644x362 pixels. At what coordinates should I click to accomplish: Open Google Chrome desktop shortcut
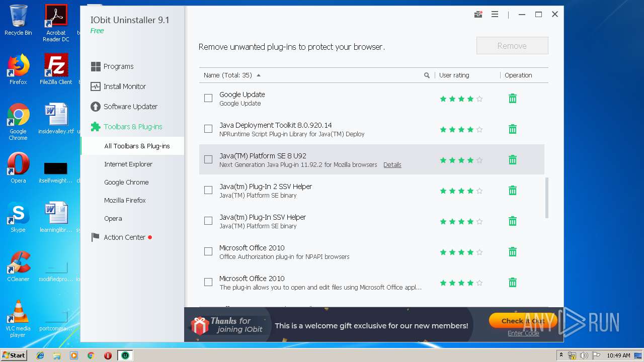tap(18, 122)
